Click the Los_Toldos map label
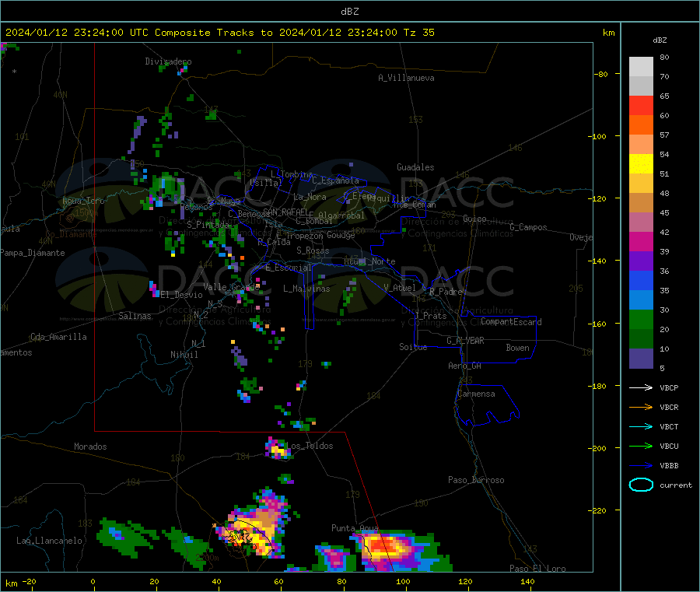This screenshot has width=700, height=592. tap(310, 446)
